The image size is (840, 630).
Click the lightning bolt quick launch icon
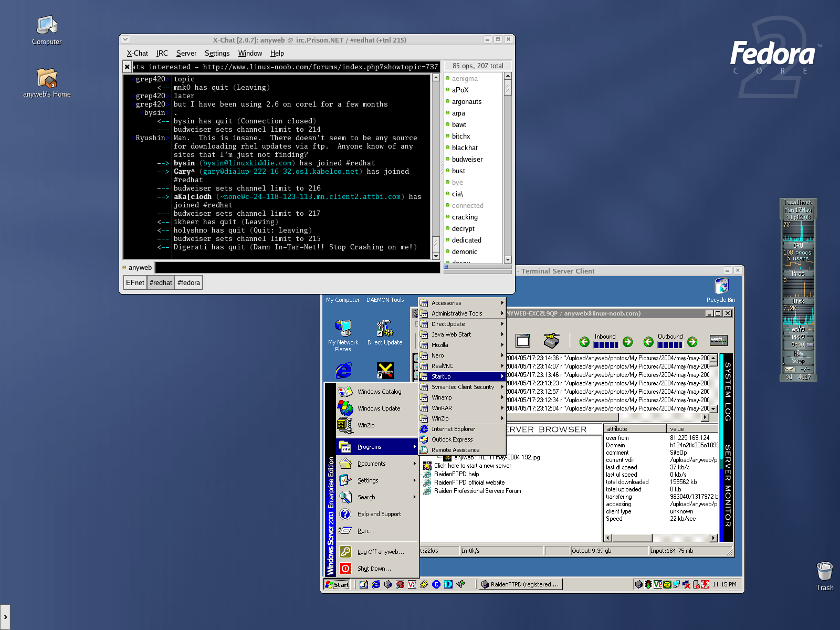tap(424, 584)
